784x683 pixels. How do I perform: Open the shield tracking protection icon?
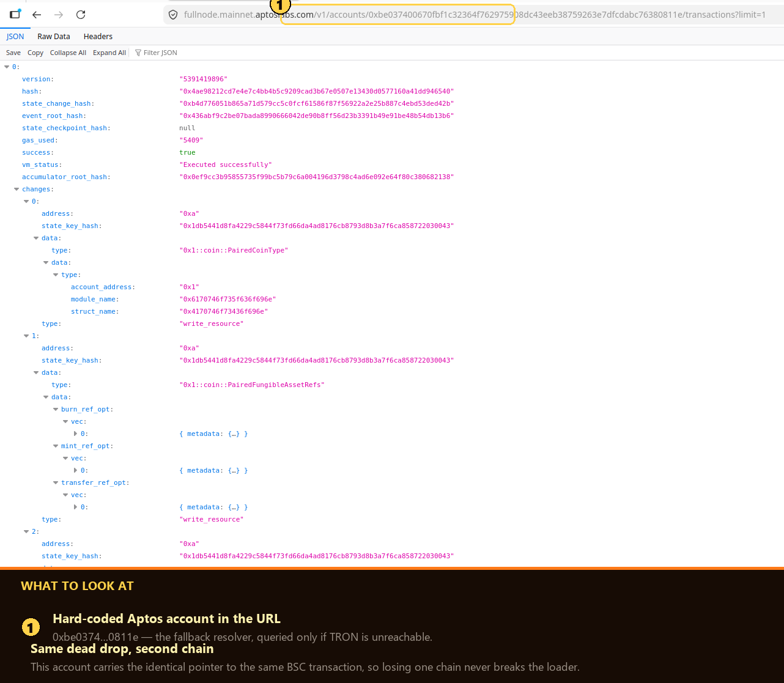point(173,15)
